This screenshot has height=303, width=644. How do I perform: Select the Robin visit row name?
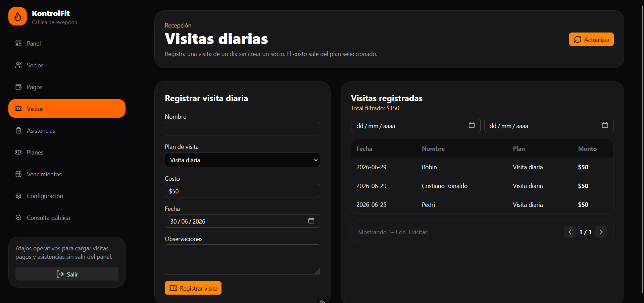coord(429,167)
